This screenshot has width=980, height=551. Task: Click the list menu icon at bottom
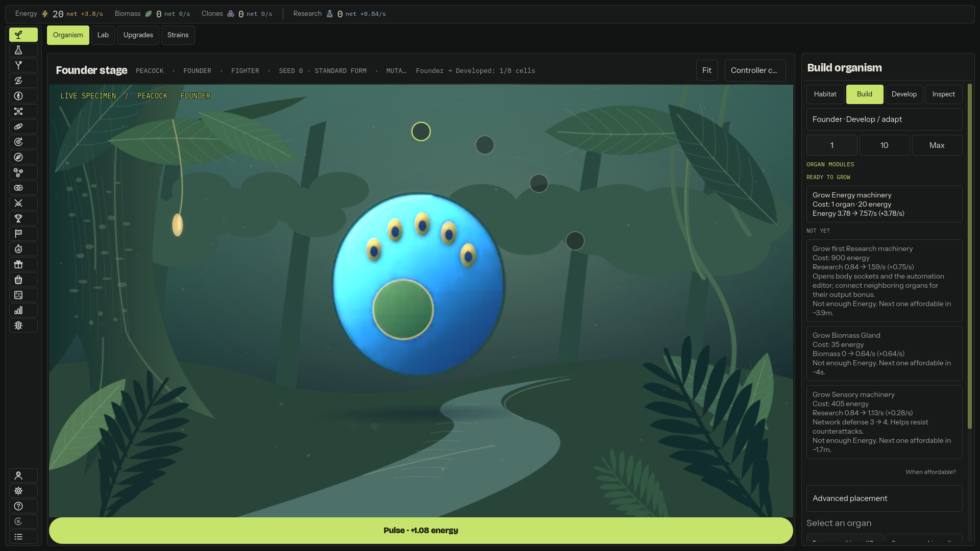pyautogui.click(x=23, y=537)
